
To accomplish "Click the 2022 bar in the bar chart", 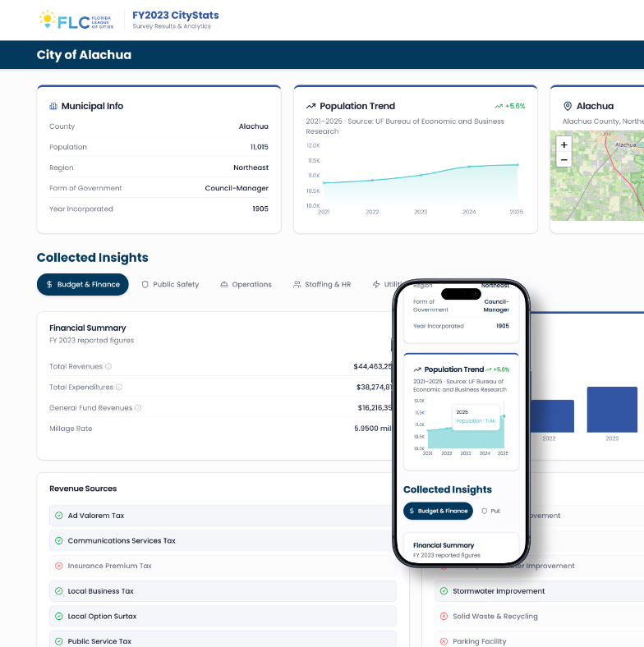I will pos(552,416).
